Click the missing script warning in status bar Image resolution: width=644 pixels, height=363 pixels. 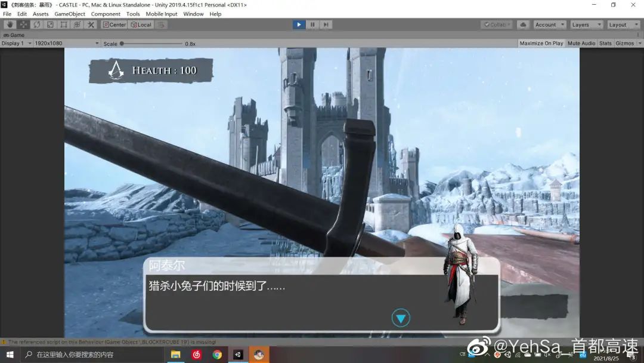(x=109, y=342)
